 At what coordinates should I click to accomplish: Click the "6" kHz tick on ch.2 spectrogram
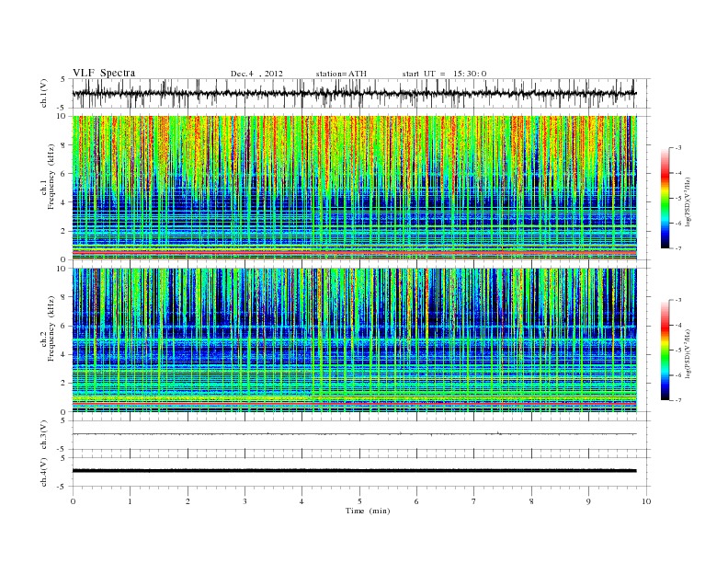click(63, 326)
